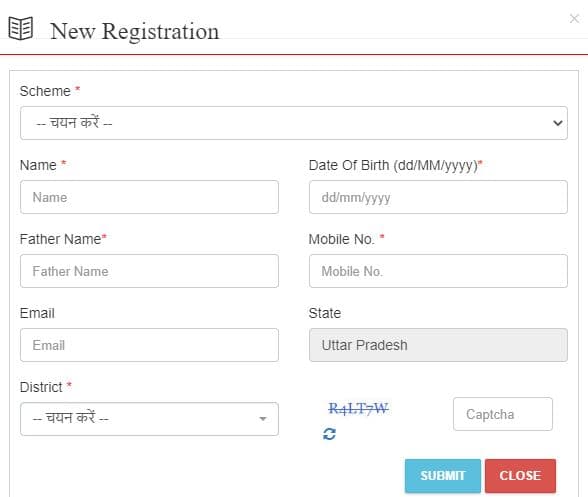This screenshot has height=497, width=588.
Task: Click the red CLOSE button
Action: [x=520, y=476]
